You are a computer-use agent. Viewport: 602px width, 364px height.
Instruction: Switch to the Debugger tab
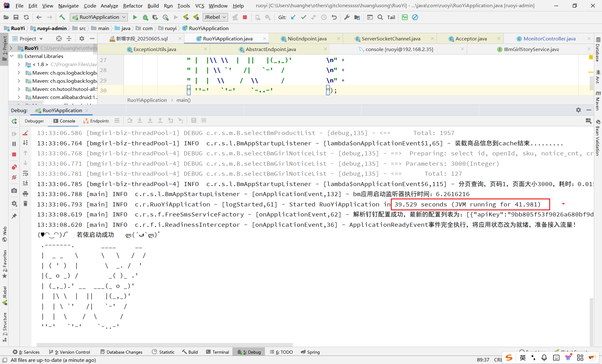[x=34, y=121]
